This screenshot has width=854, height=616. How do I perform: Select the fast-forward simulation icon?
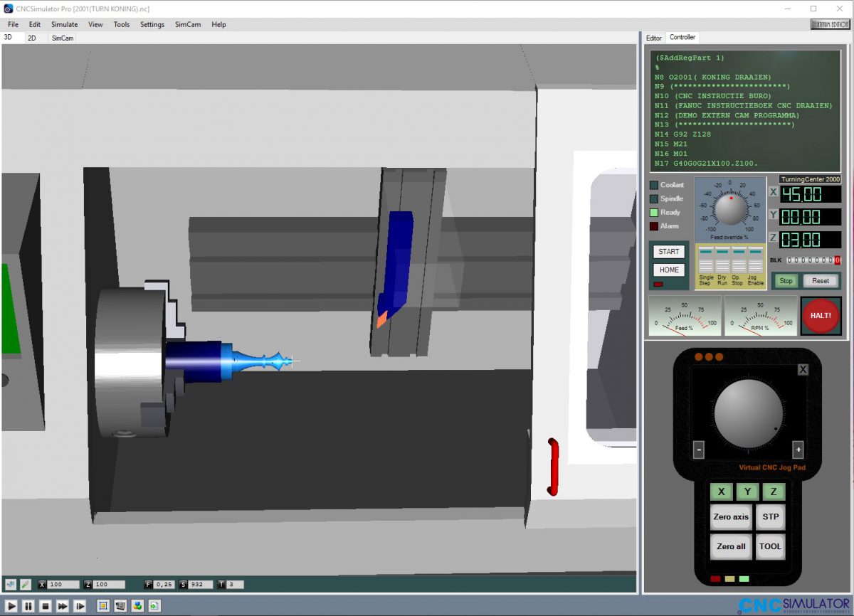pos(63,605)
